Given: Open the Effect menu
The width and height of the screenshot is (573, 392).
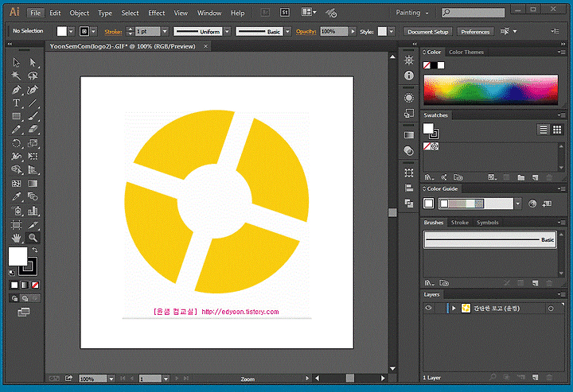Looking at the screenshot, I should (x=157, y=13).
